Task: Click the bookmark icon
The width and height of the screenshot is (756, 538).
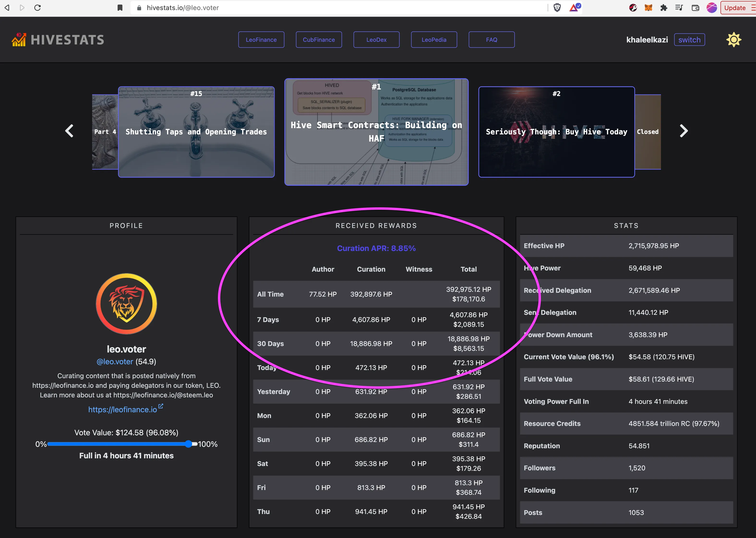Action: tap(120, 8)
